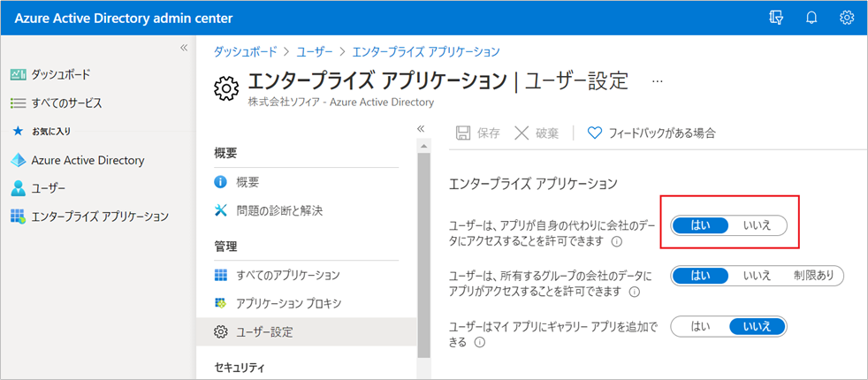This screenshot has height=380, width=868.
Task: Go to ユーザー breadcrumb link
Action: click(x=315, y=52)
